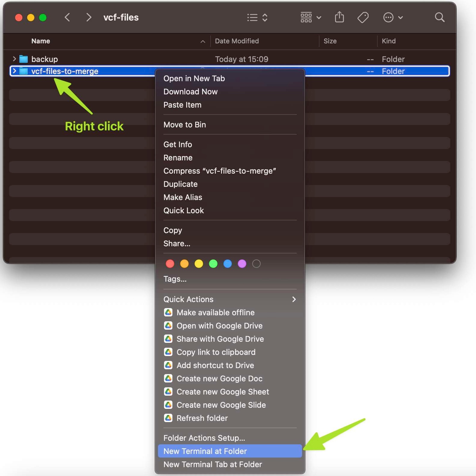Viewport: 476px width, 476px height.
Task: Zoom the window with green button
Action: 43,18
